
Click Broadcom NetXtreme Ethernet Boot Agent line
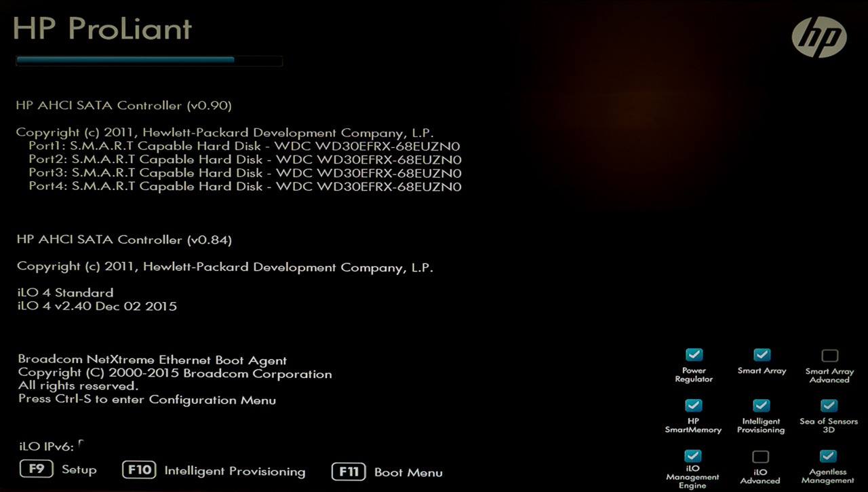pos(153,360)
